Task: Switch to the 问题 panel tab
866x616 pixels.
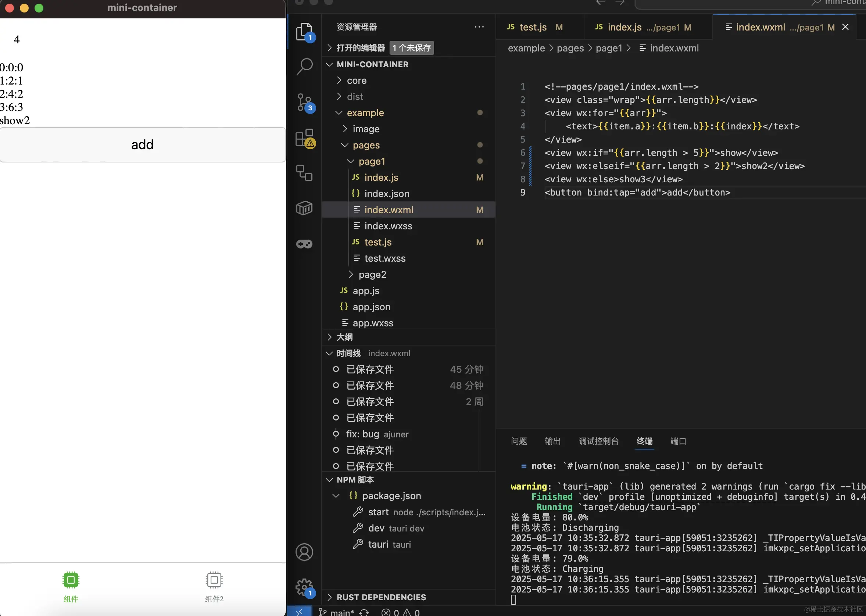Action: point(519,441)
